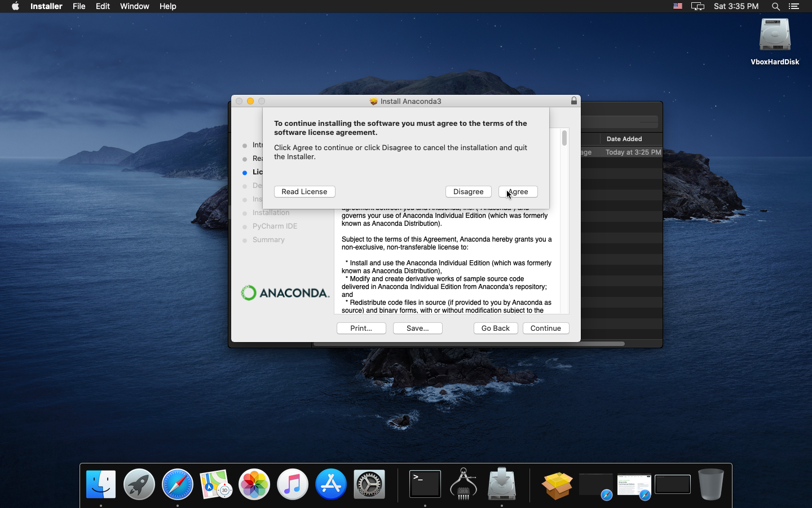Viewport: 812px width, 508px height.
Task: Click the Summary step in installer sidebar
Action: click(x=268, y=240)
